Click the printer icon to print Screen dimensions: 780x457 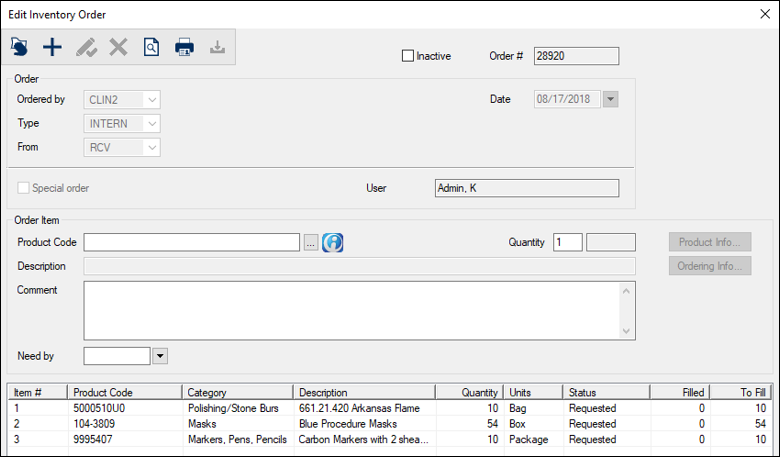coord(184,47)
